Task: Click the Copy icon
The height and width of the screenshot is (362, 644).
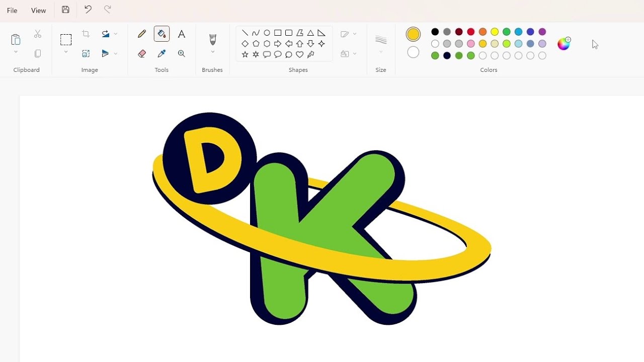Action: point(38,53)
